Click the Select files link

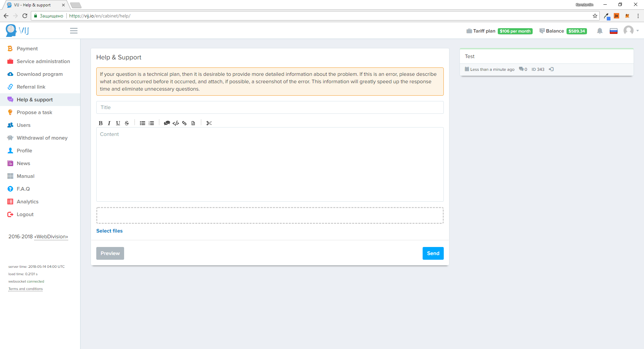coord(109,231)
